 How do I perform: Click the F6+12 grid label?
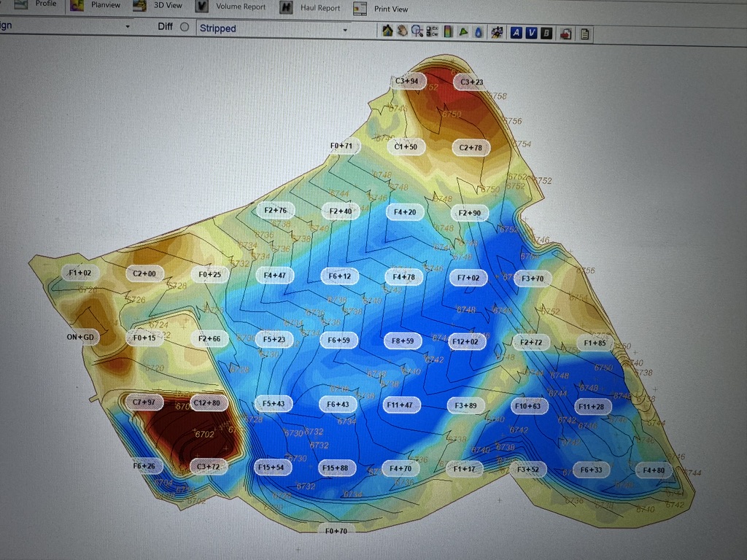[x=340, y=276]
